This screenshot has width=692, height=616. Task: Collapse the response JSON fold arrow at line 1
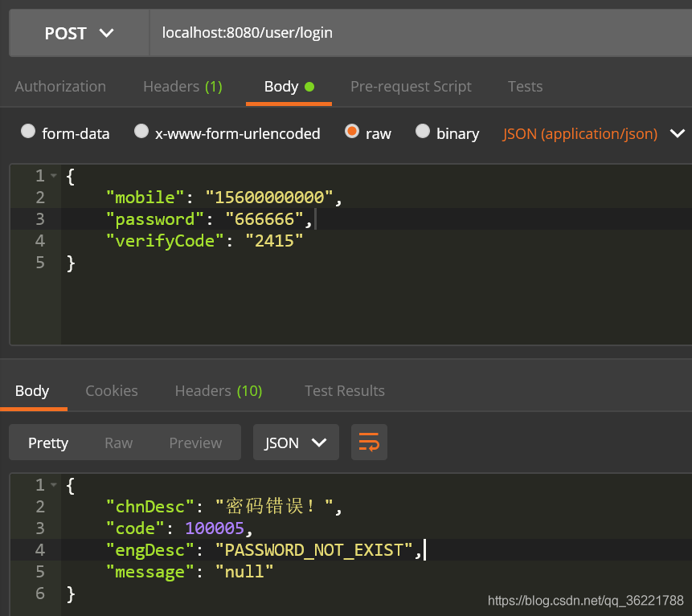pos(54,484)
